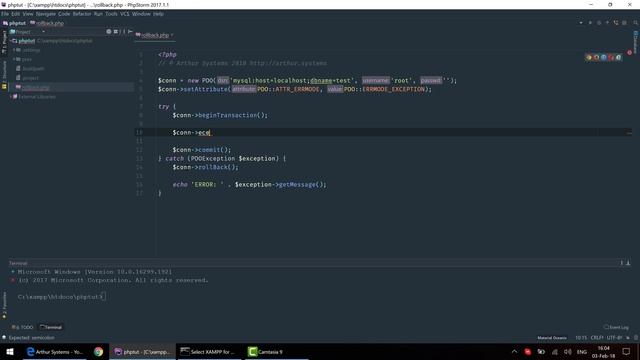Viewport: 640px width, 360px height.
Task: Open the Terminal tool window tab
Action: pos(51,327)
